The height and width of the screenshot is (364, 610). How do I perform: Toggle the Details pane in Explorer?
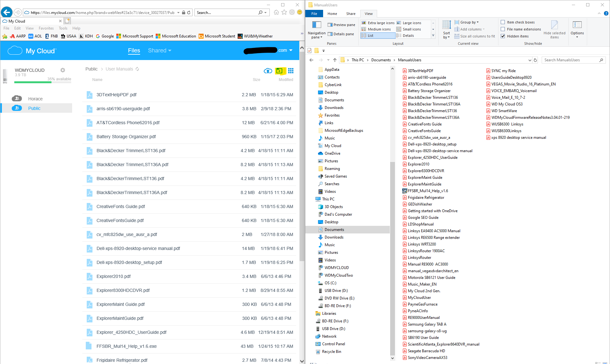click(341, 34)
